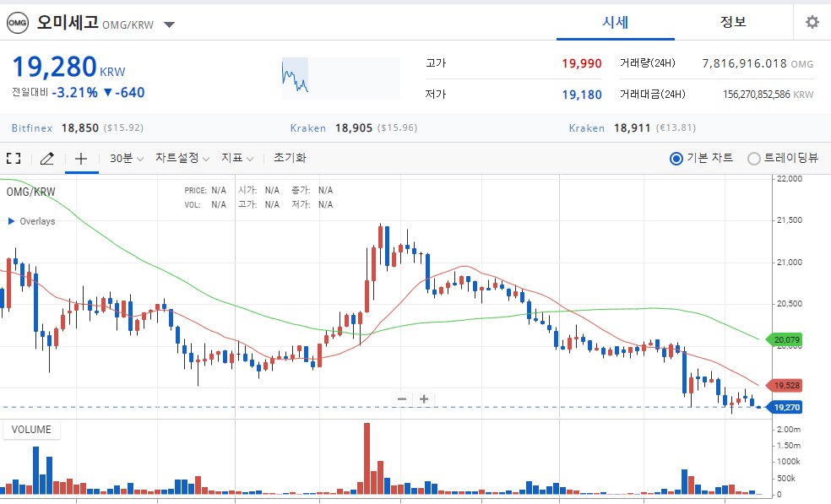The height and width of the screenshot is (504, 831).
Task: Click the mini price sparkline thumbnail
Action: tap(341, 79)
